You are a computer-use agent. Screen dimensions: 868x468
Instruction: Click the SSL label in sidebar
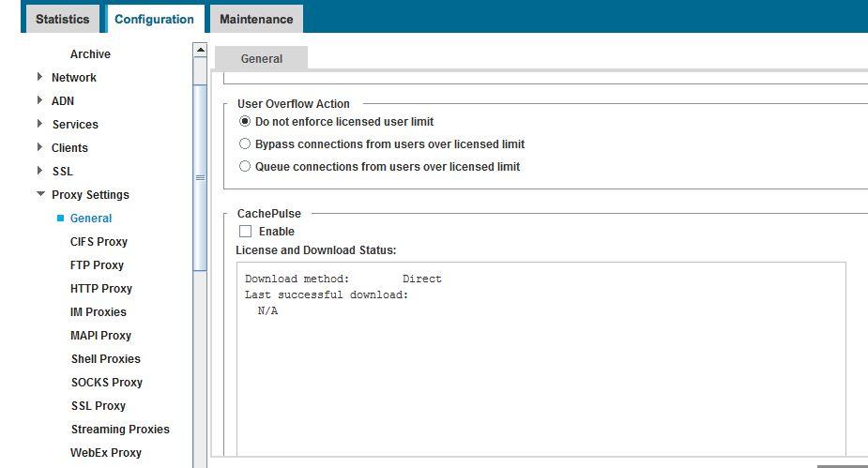point(63,172)
